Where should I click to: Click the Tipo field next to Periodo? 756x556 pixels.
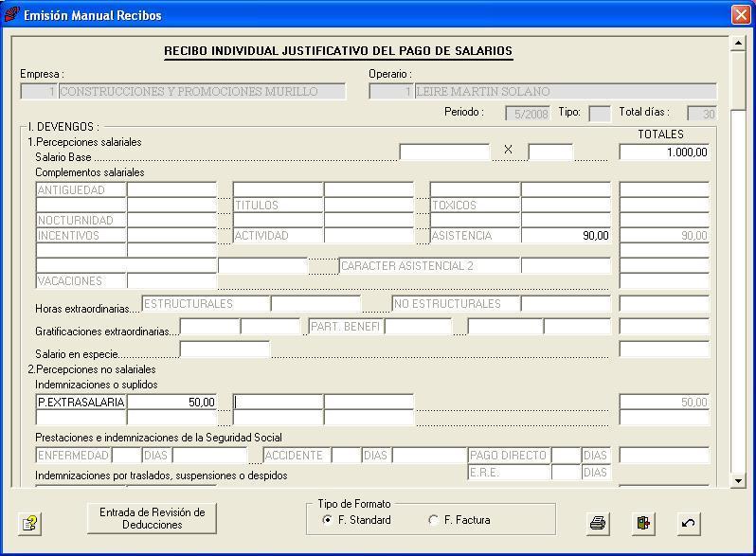point(600,114)
